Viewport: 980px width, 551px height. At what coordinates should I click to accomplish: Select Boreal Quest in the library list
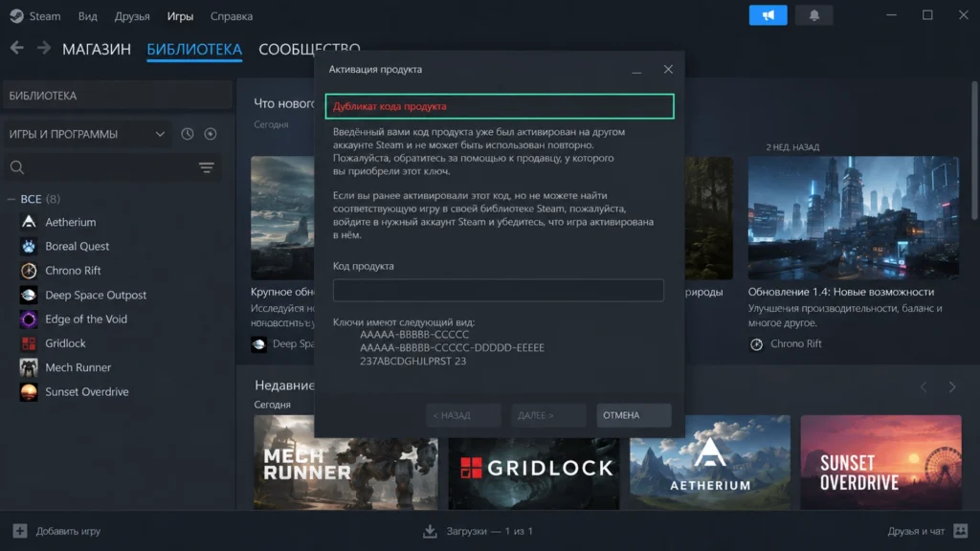[x=77, y=246]
